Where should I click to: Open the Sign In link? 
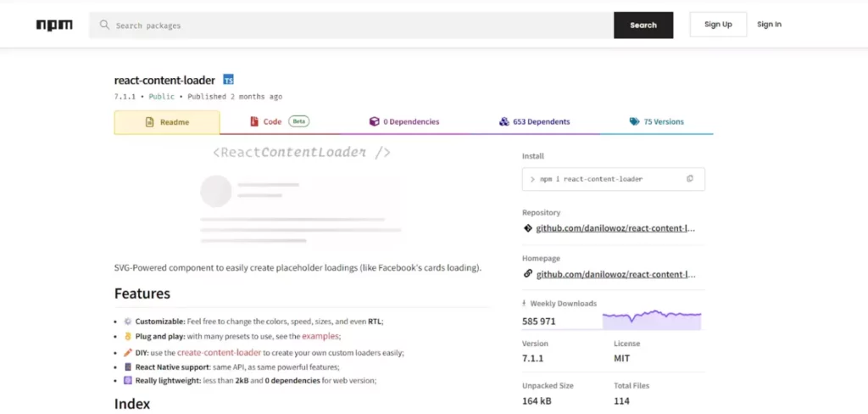[769, 25]
